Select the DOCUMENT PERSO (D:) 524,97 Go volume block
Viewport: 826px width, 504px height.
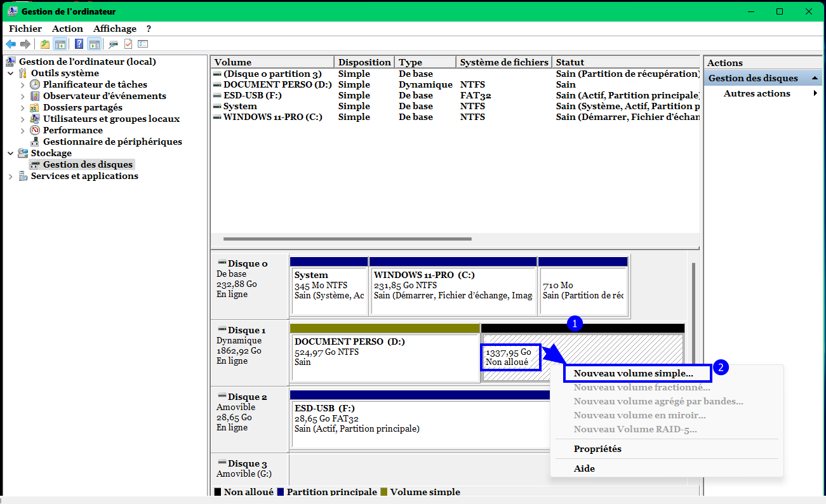385,353
